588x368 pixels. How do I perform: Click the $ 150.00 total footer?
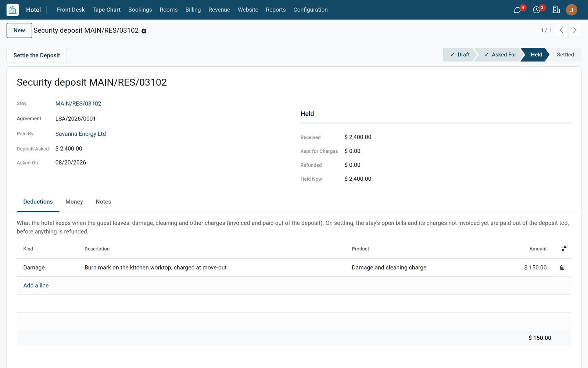click(x=540, y=338)
